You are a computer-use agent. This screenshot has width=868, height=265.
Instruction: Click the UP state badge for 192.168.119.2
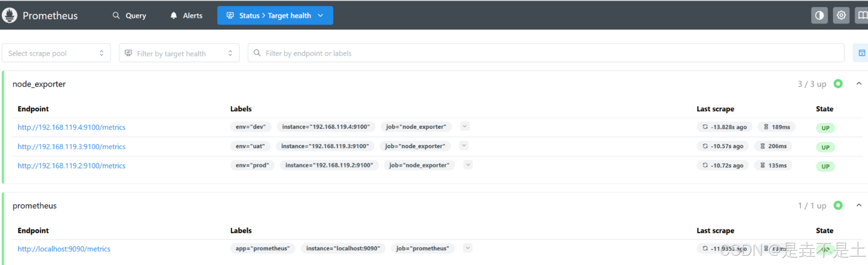pyautogui.click(x=825, y=167)
